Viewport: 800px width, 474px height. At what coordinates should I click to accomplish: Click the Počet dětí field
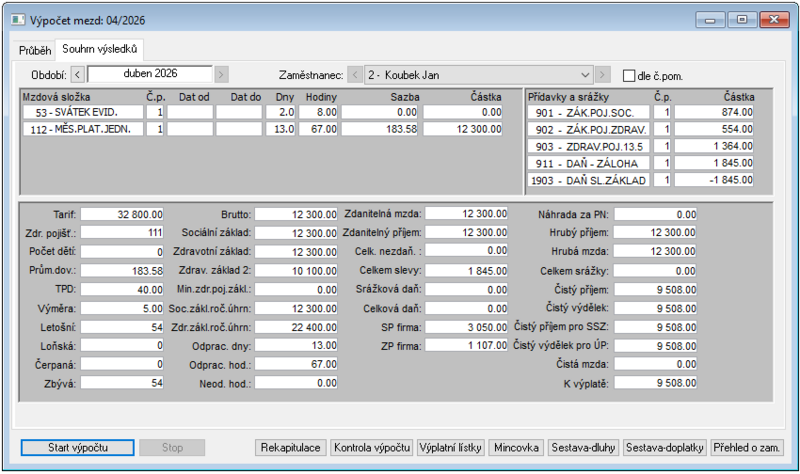click(122, 252)
